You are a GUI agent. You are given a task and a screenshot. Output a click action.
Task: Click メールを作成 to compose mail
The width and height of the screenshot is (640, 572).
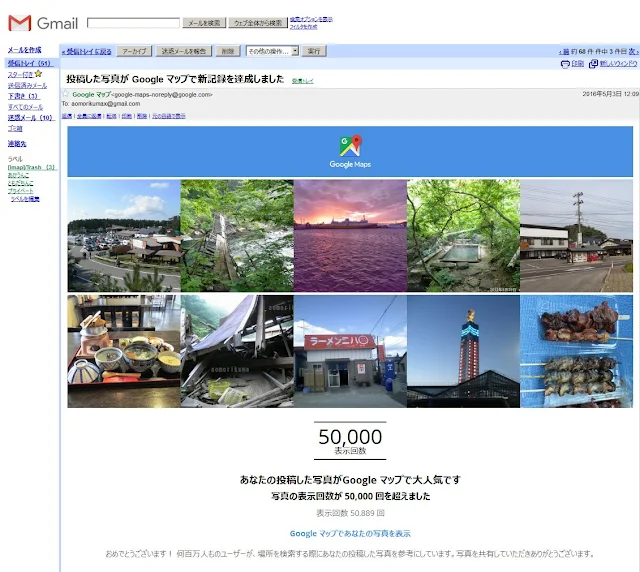[24, 50]
